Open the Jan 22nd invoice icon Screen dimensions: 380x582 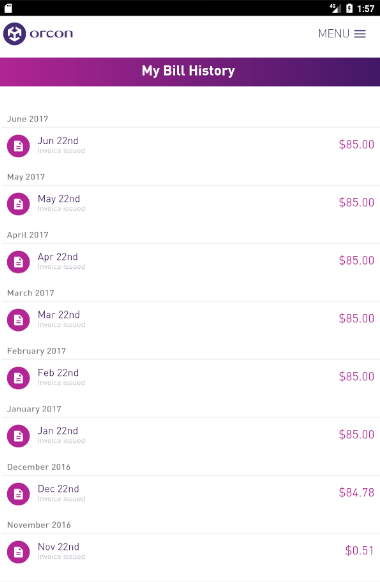tap(18, 436)
